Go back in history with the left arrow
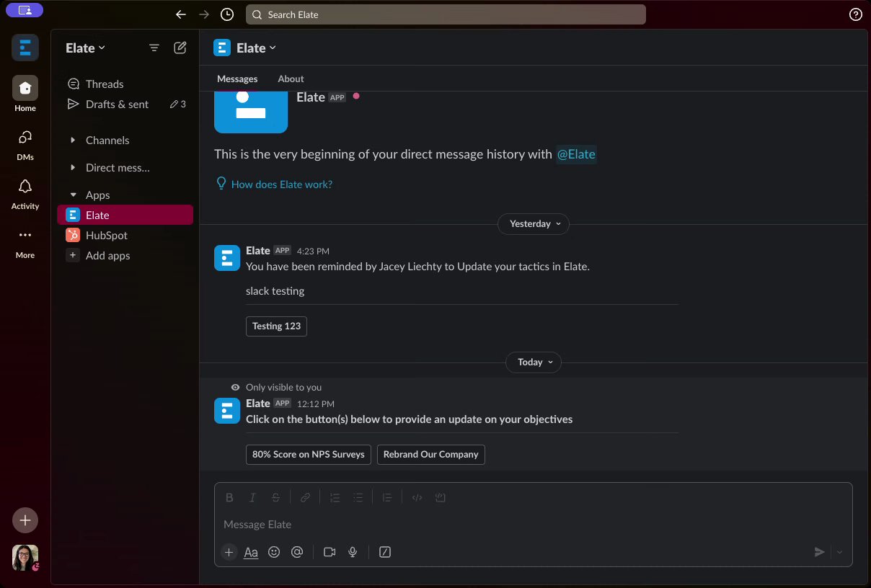Viewport: 871px width, 588px height. coord(181,14)
